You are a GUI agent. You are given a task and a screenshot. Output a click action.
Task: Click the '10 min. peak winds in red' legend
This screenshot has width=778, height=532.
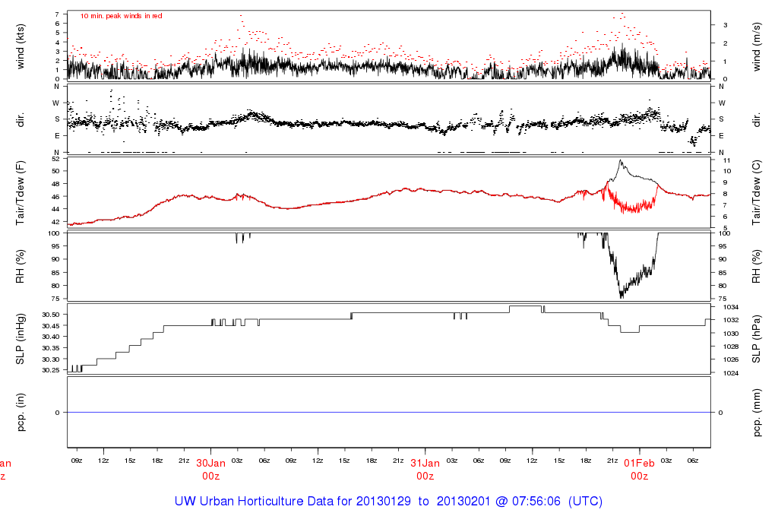[x=122, y=16]
